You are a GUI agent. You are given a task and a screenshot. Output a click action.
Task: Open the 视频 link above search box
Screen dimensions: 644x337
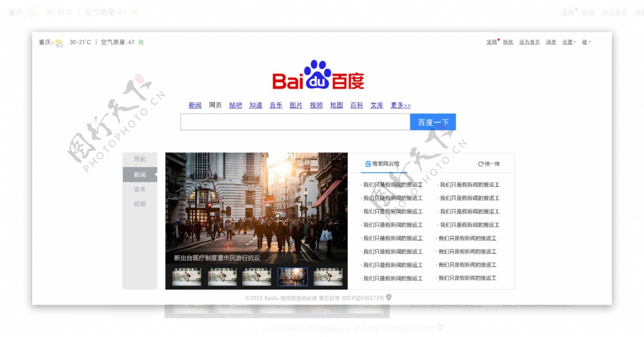pos(316,105)
